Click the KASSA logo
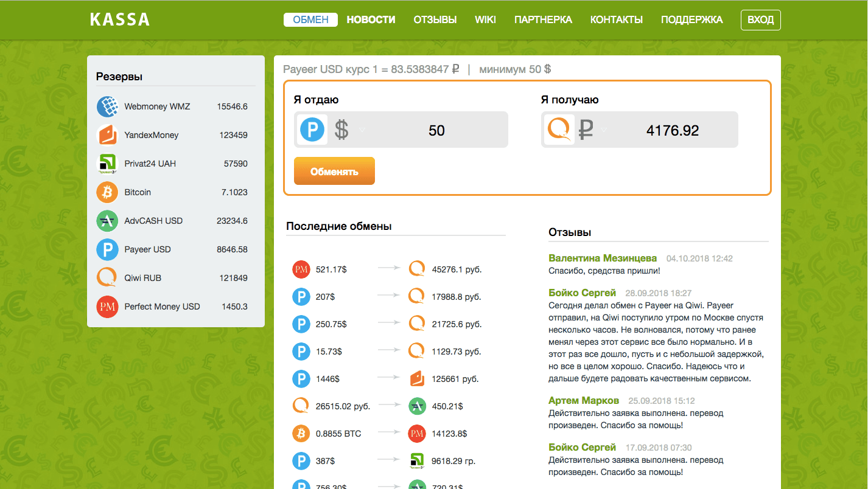The height and width of the screenshot is (489, 868). point(119,19)
